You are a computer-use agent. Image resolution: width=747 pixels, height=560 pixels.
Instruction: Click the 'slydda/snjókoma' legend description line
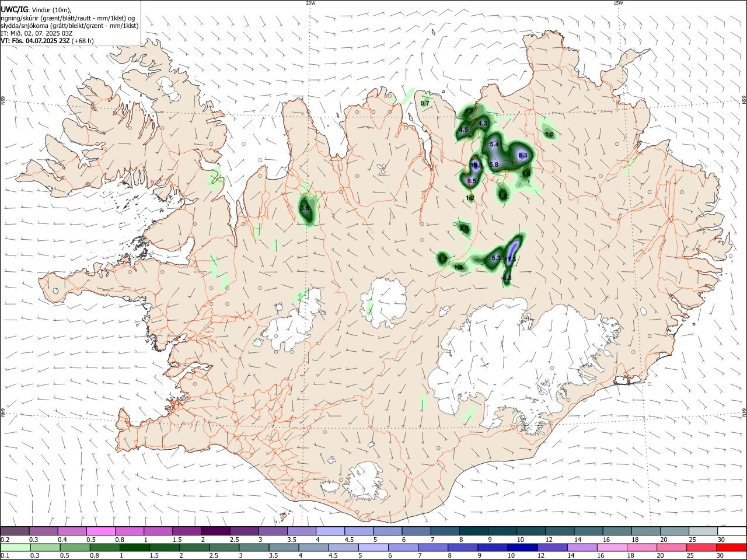69,26
